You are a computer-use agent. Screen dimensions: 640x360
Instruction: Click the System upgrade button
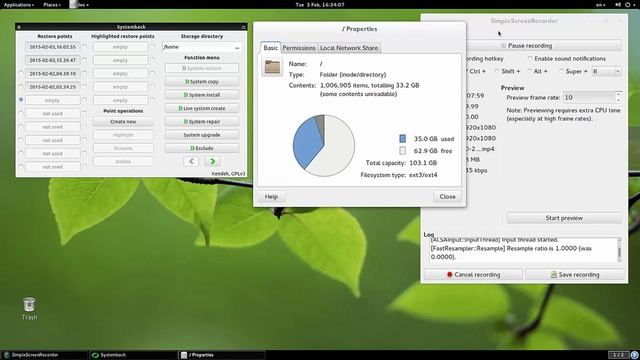(202, 135)
